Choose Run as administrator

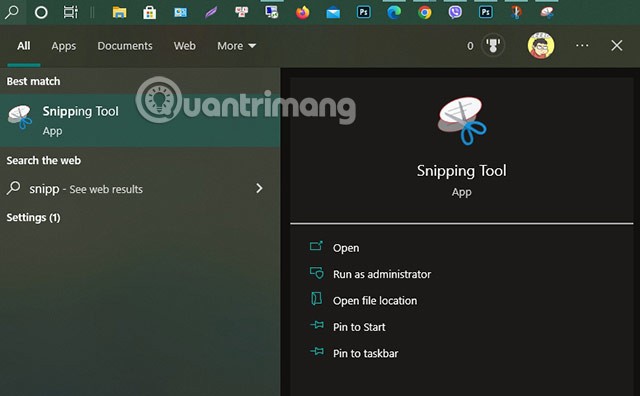[x=382, y=274]
